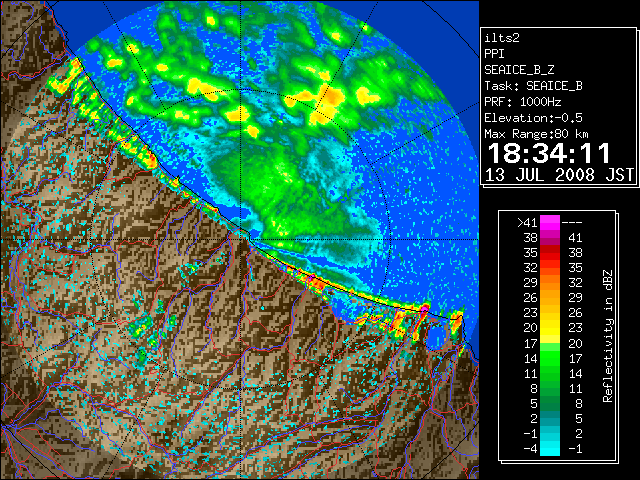The height and width of the screenshot is (480, 640).
Task: Pick the cyan -4 to -1 dBZ band
Action: [x=550, y=449]
